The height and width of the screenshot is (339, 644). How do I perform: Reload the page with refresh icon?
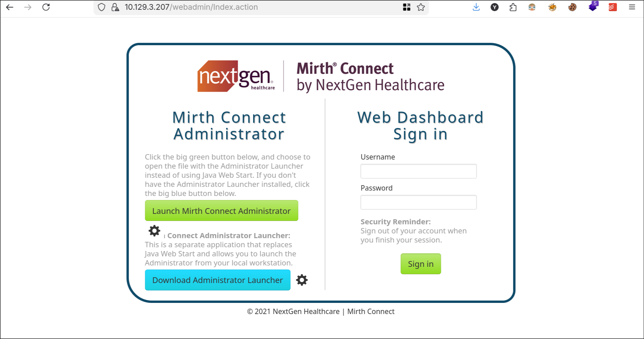(46, 7)
